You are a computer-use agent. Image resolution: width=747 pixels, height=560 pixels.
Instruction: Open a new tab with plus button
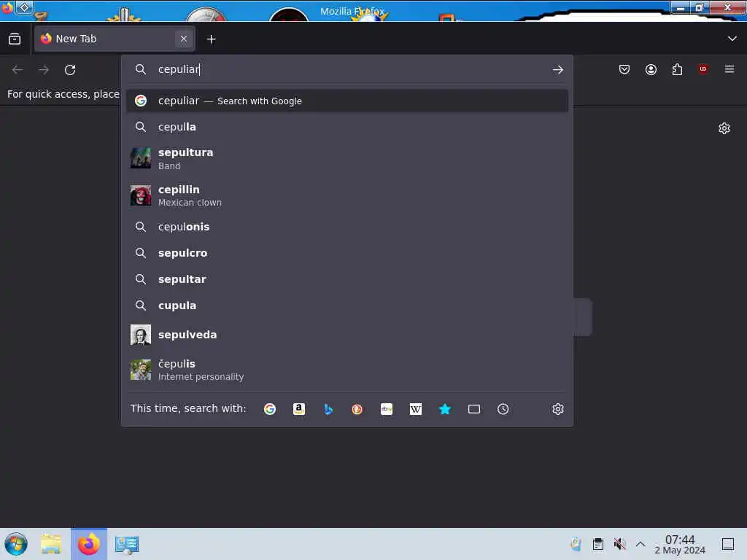[x=211, y=39]
